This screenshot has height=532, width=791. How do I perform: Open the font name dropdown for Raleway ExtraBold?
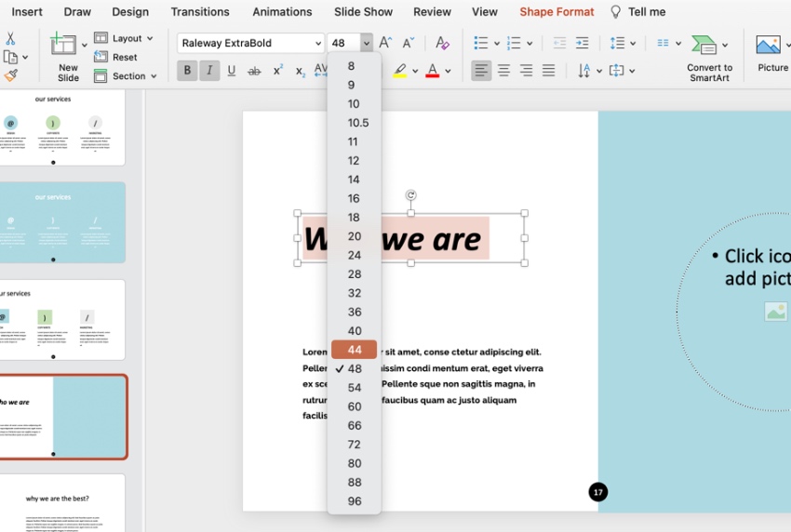tap(316, 44)
